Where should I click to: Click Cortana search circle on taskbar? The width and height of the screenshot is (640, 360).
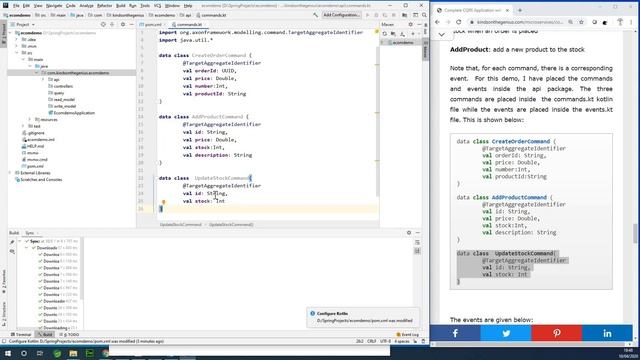click(24, 353)
